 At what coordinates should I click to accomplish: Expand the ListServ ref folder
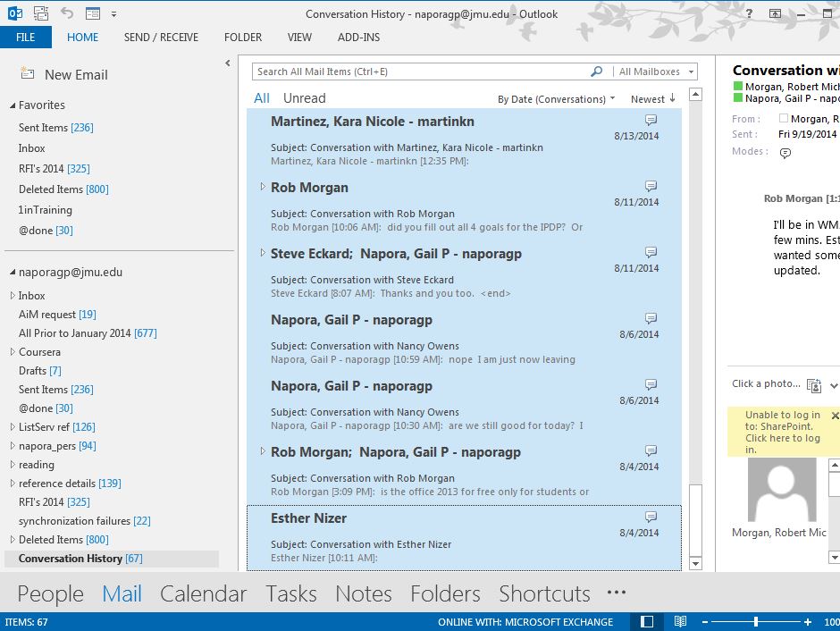(x=13, y=427)
